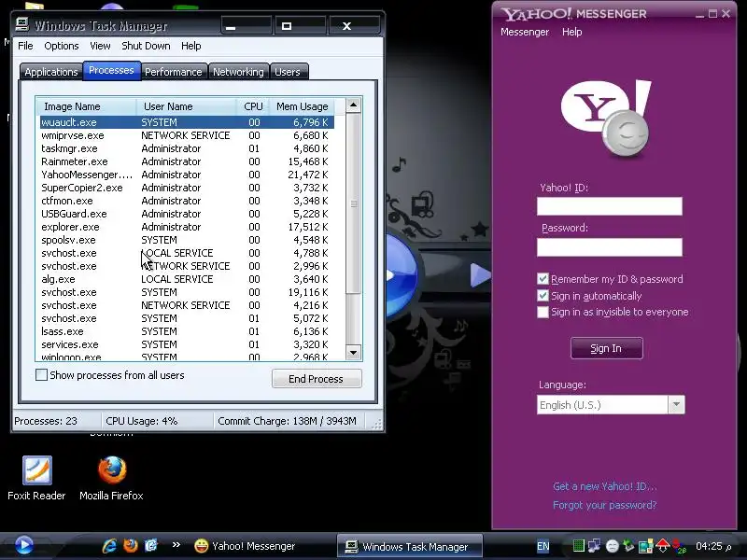This screenshot has width=747, height=560.
Task: Select the wuauclt.exe process row
Action: pyautogui.click(x=187, y=122)
